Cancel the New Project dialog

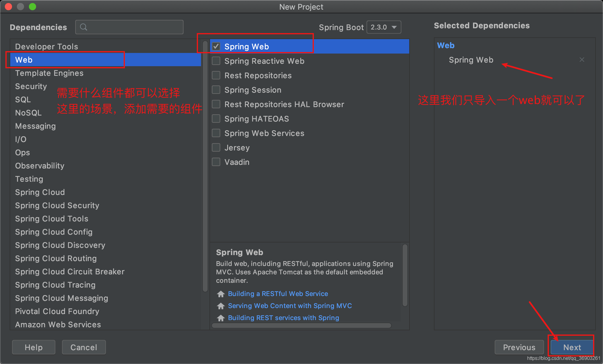[x=84, y=347]
